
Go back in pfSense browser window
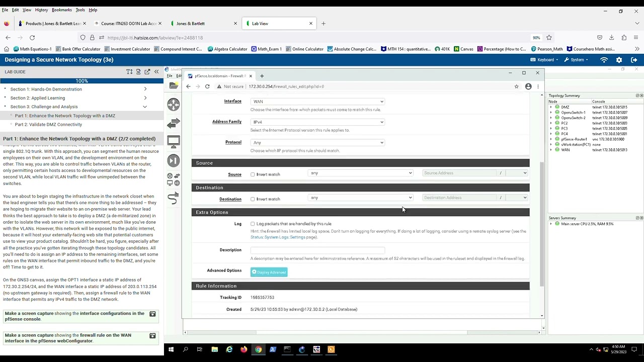(x=188, y=86)
